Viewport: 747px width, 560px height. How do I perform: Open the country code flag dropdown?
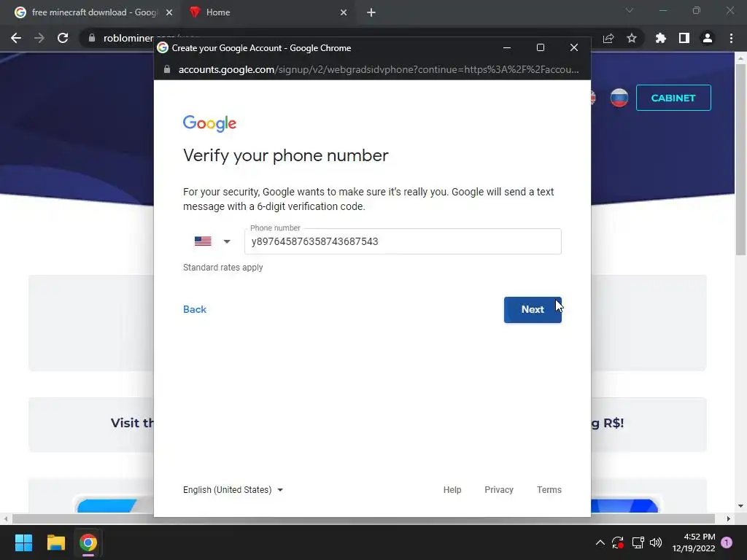point(212,241)
